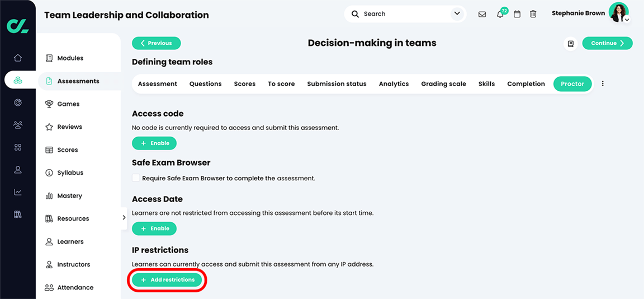The width and height of the screenshot is (644, 299).
Task: Go to Home in left rail
Action: pos(18,58)
